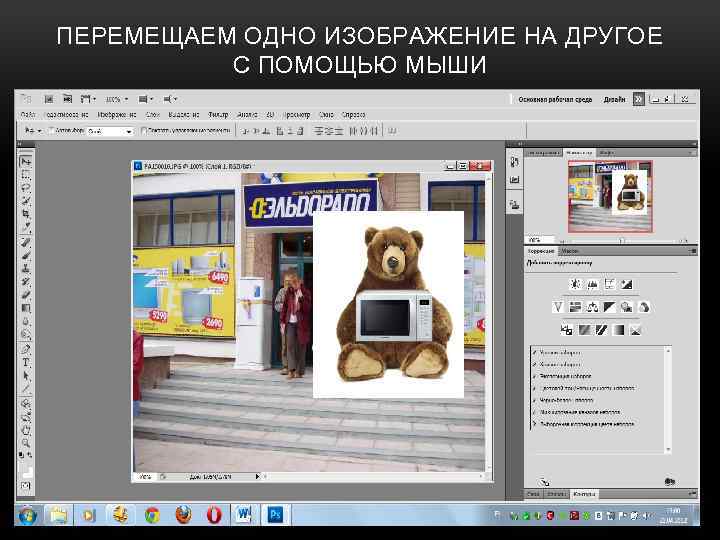The image size is (720, 540).
Task: Add an Exposure adjustment
Action: coord(626,284)
